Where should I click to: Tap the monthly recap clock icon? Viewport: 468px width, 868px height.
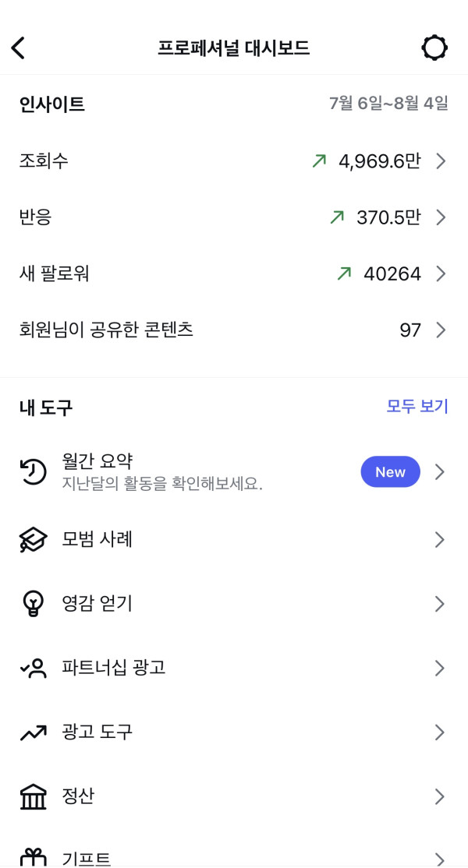point(33,472)
